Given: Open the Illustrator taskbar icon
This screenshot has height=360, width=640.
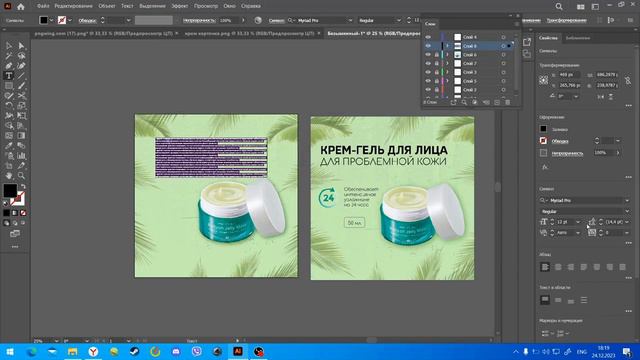Looking at the screenshot, I should [x=238, y=351].
